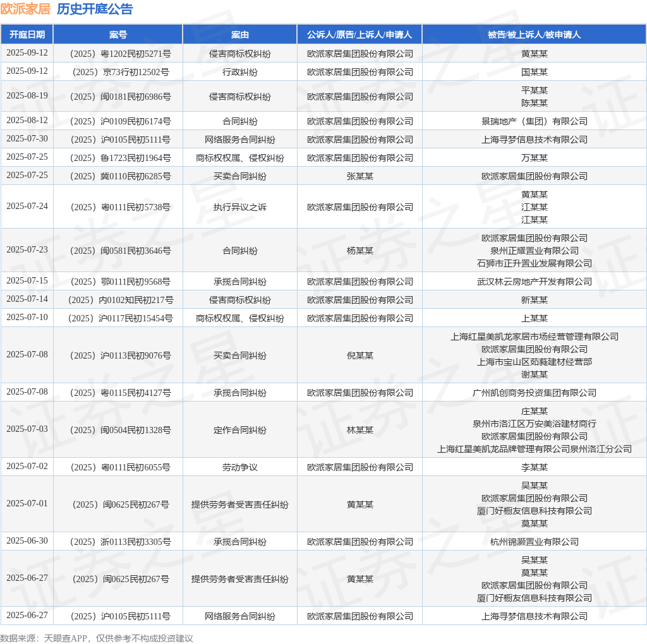Click the date 2025-07-24
The image size is (647, 644).
(x=27, y=206)
